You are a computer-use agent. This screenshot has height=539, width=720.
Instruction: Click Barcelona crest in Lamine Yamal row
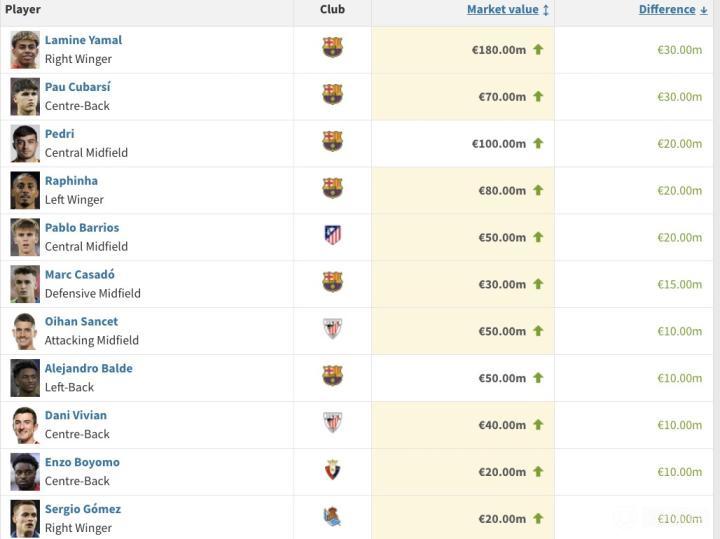coord(332,48)
